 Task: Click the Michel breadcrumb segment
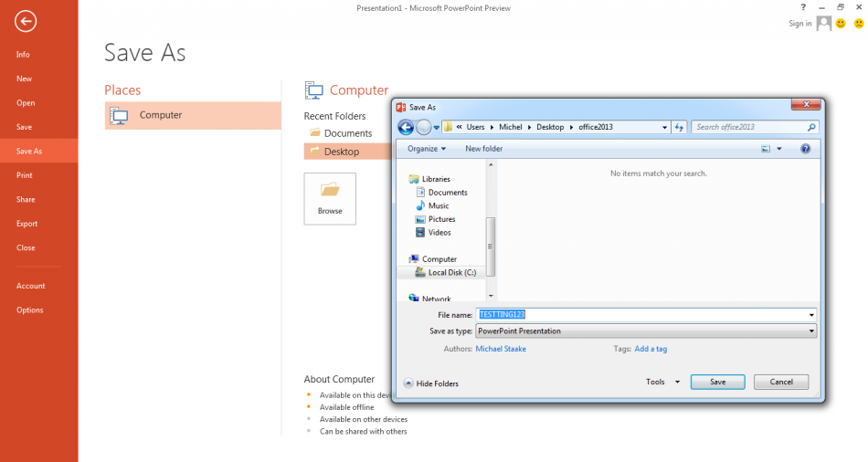[511, 127]
